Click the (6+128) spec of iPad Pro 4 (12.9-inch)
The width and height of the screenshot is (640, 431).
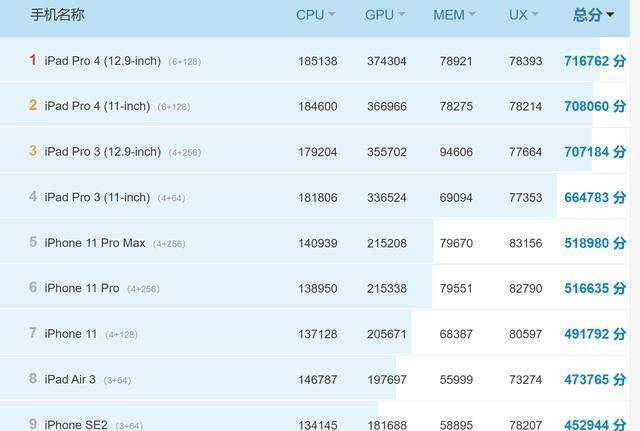point(185,62)
